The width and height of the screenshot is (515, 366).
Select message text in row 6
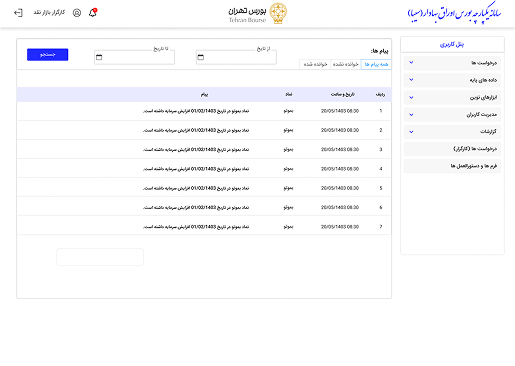(x=196, y=208)
